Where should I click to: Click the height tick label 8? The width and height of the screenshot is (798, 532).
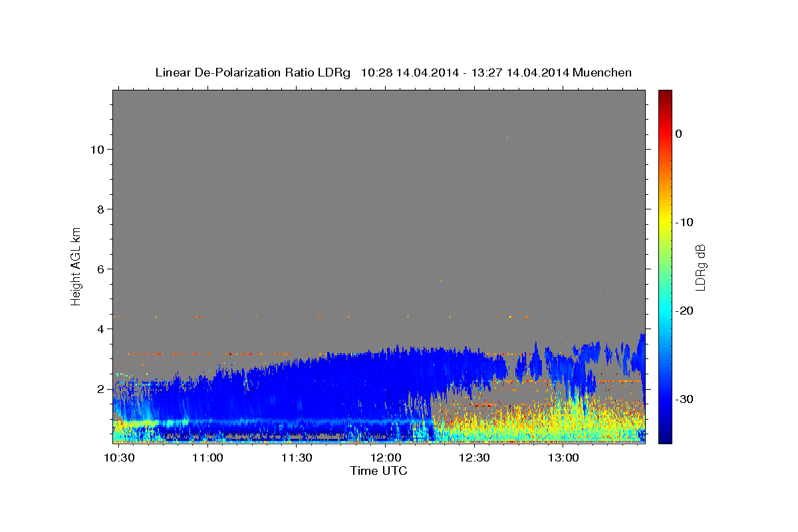tap(101, 209)
